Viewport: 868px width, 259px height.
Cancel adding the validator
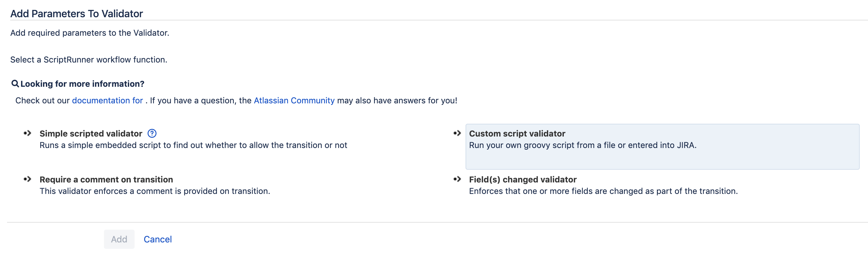pos(158,239)
